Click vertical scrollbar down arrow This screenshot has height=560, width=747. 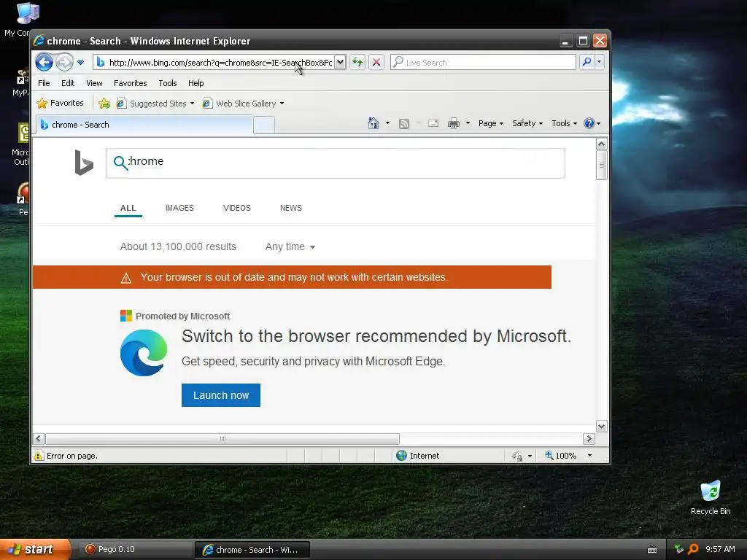[602, 426]
